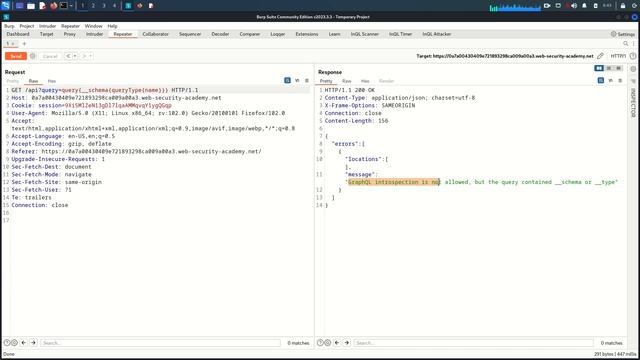This screenshot has height=360, width=640.
Task: Choose top-bottom layout icon
Action: (x=609, y=68)
